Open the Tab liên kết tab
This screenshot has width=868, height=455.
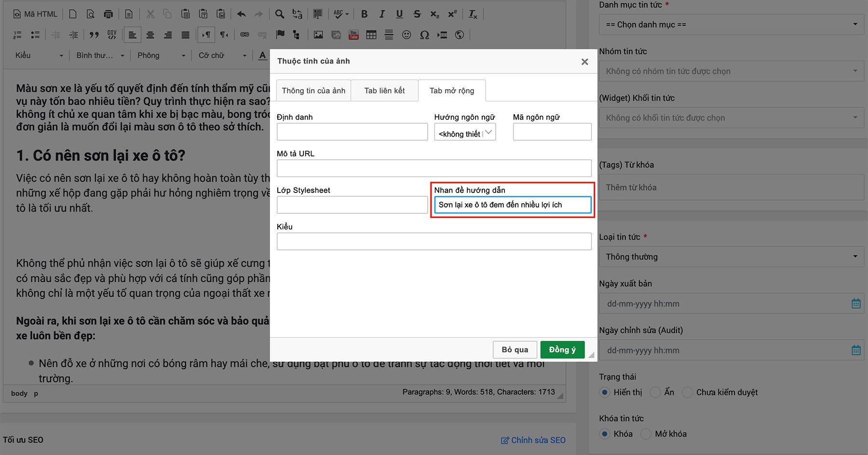point(384,91)
